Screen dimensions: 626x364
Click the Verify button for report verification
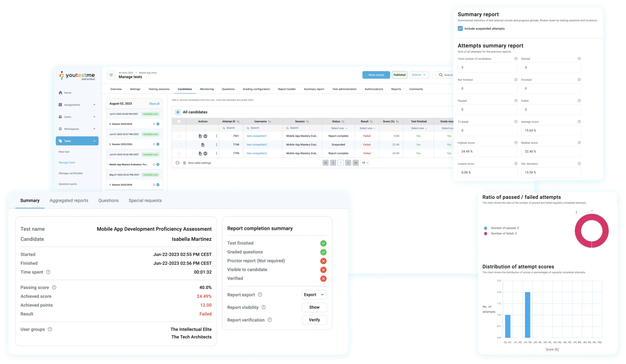pyautogui.click(x=314, y=320)
